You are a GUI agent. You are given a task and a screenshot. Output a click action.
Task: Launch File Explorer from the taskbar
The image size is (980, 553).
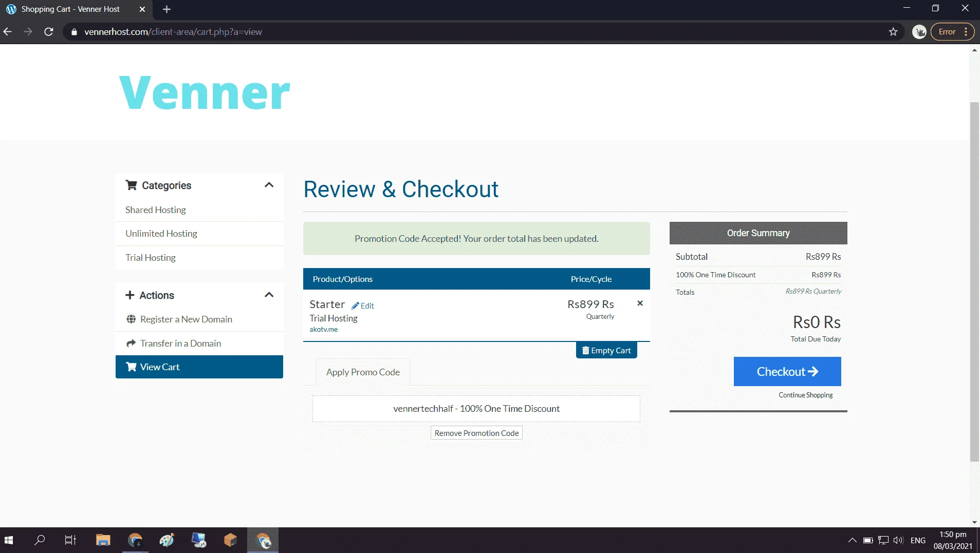point(103,540)
